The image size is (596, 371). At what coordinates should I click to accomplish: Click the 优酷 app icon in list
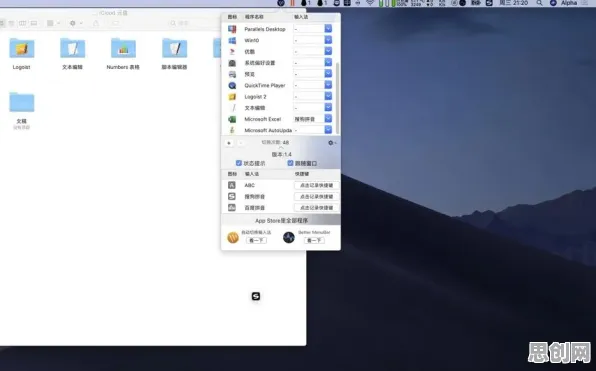[x=232, y=52]
